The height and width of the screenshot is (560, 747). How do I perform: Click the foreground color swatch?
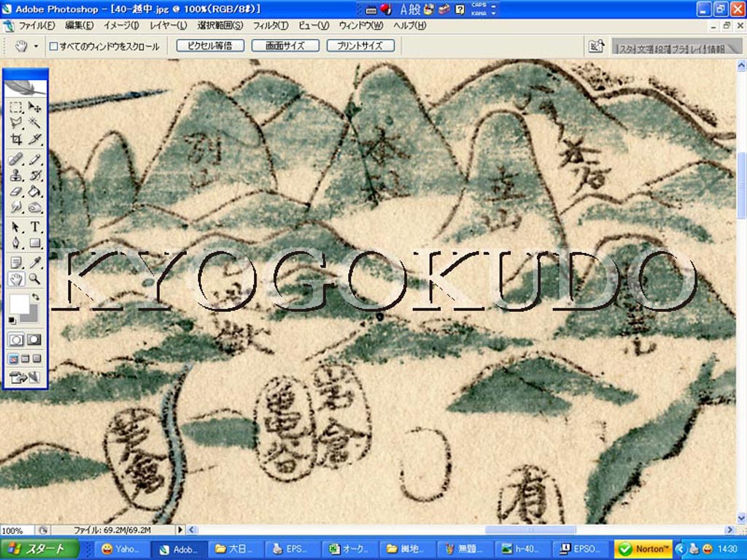click(18, 303)
